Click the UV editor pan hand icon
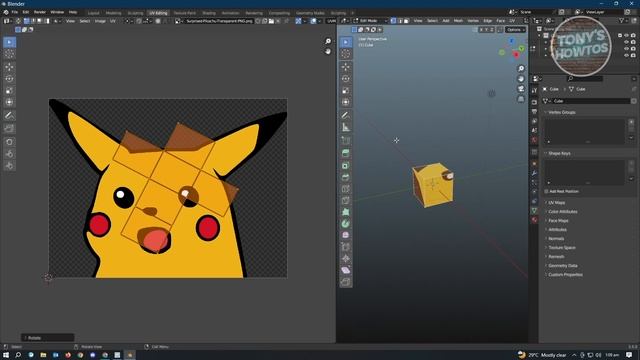Image resolution: width=640 pixels, height=360 pixels. [x=328, y=51]
